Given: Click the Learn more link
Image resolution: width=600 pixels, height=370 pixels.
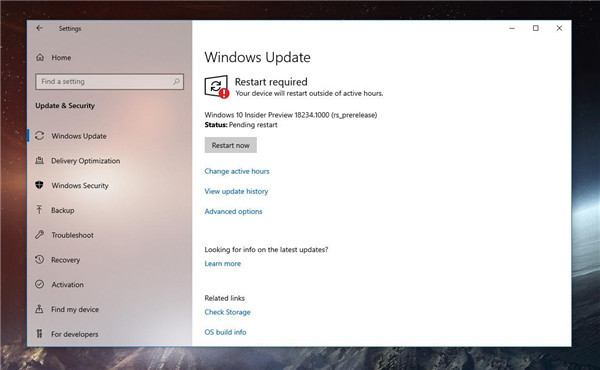Looking at the screenshot, I should 223,263.
